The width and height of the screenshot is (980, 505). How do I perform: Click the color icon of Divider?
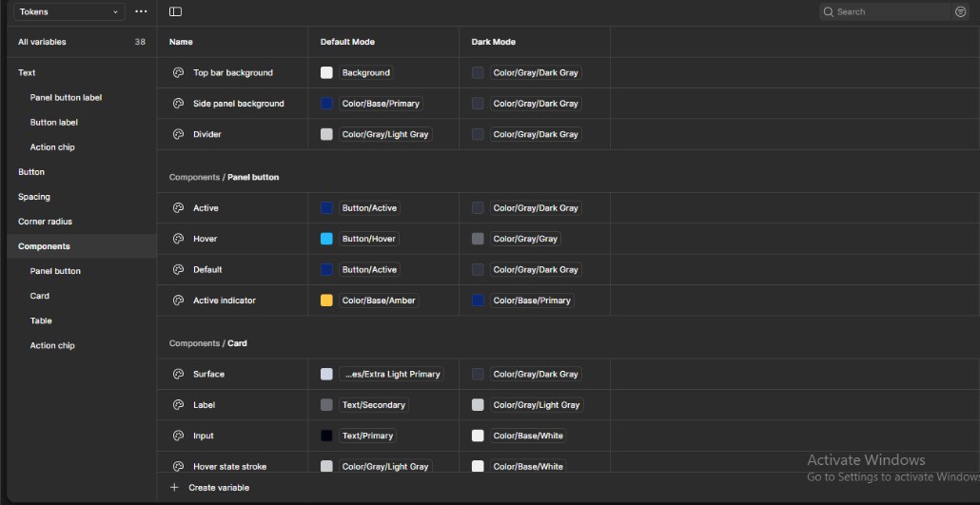tap(178, 134)
